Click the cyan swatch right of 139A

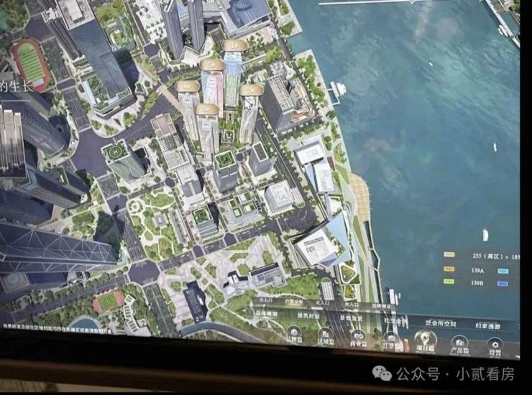click(503, 271)
